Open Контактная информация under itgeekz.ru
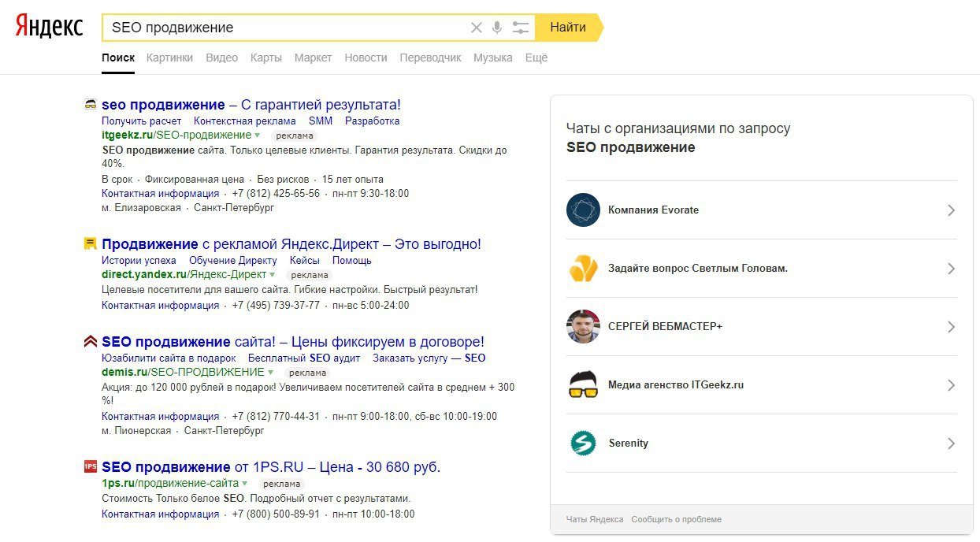The width and height of the screenshot is (980, 542). pos(161,194)
